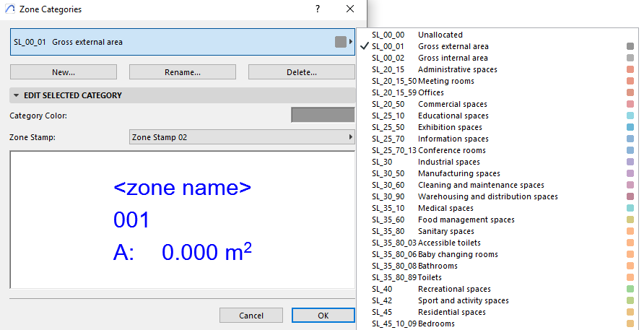Click the help question mark button
This screenshot has height=330, width=644.
tap(318, 9)
